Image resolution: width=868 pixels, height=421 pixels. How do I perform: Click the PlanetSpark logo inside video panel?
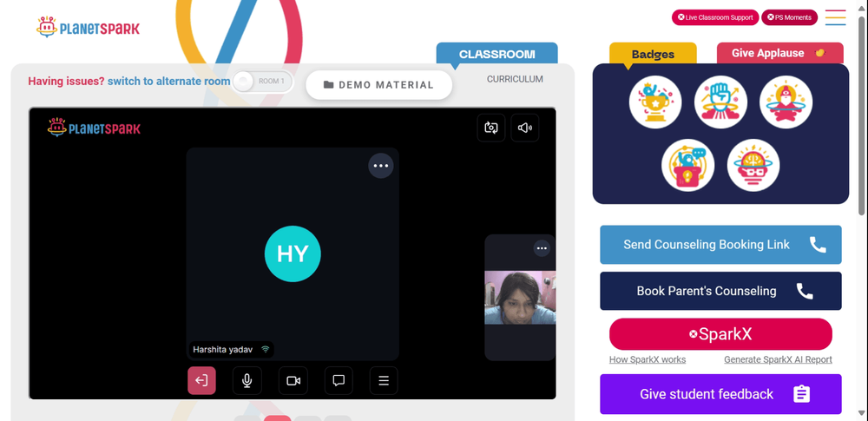[94, 128]
